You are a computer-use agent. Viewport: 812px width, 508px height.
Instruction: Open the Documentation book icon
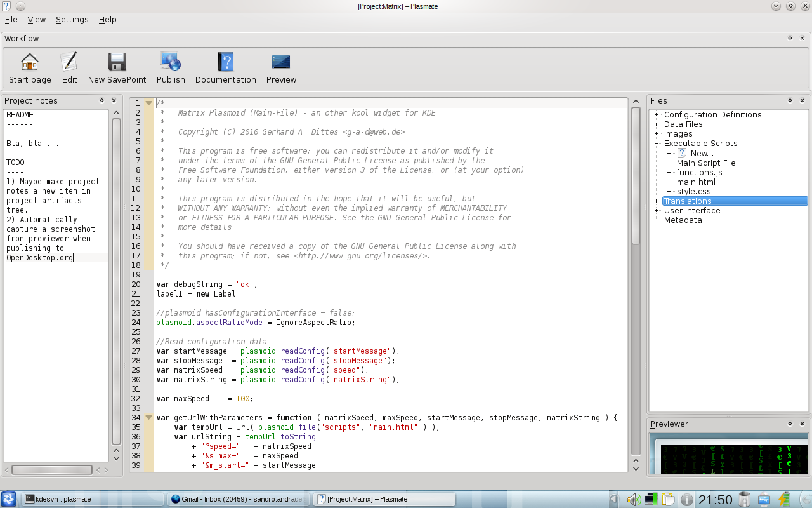pyautogui.click(x=225, y=62)
